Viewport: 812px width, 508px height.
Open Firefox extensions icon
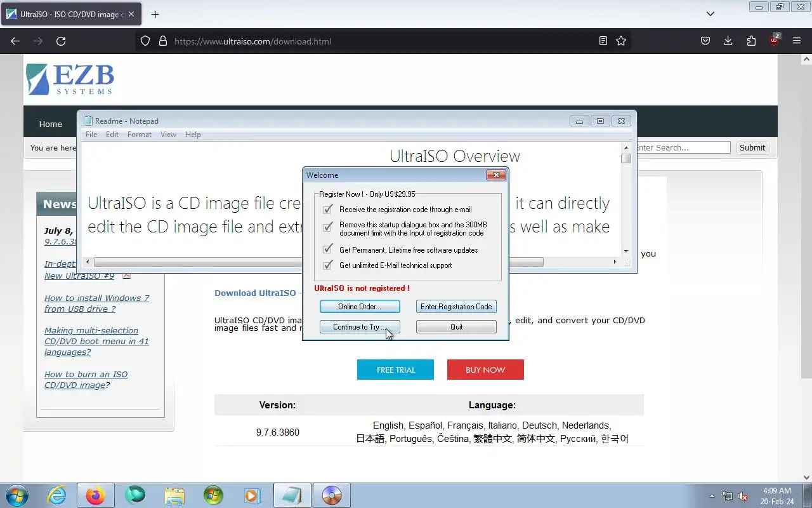(x=751, y=41)
